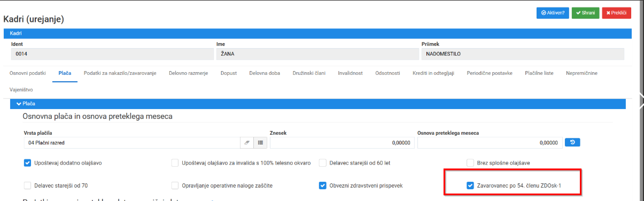Check Delavec starejši od 60 let
This screenshot has height=201, width=644.
pyautogui.click(x=323, y=163)
